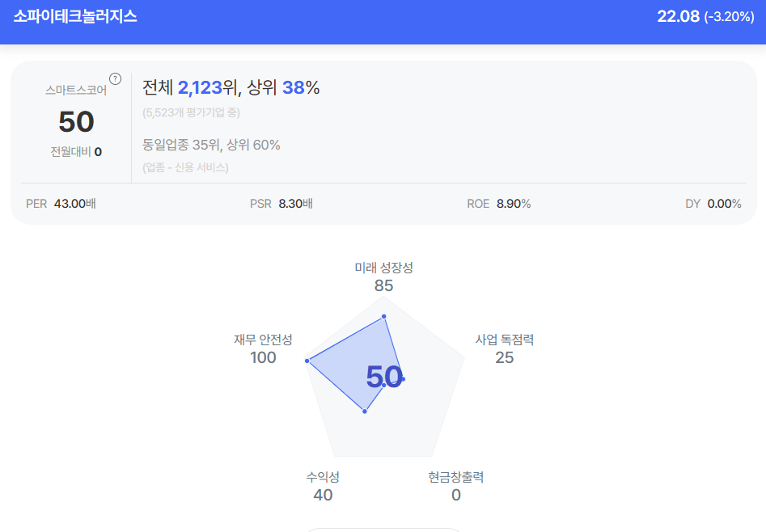Select the 미래 성장성 label on radar chart

(383, 268)
